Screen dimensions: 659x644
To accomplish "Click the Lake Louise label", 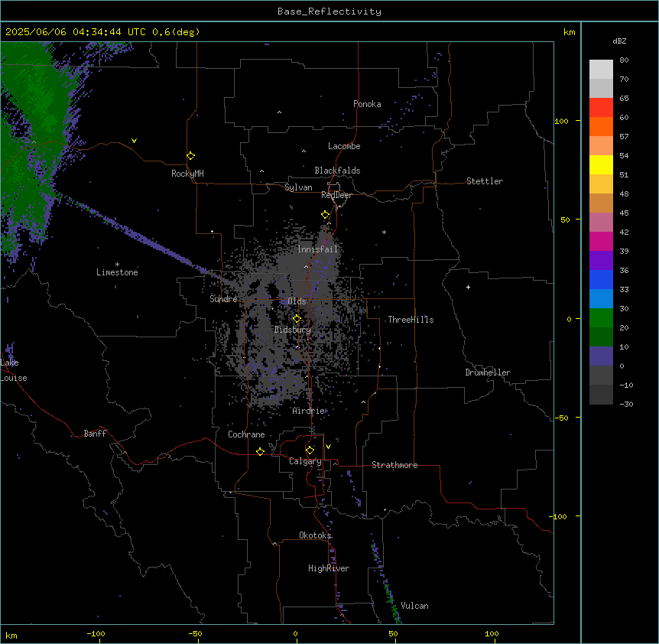I will [x=14, y=370].
